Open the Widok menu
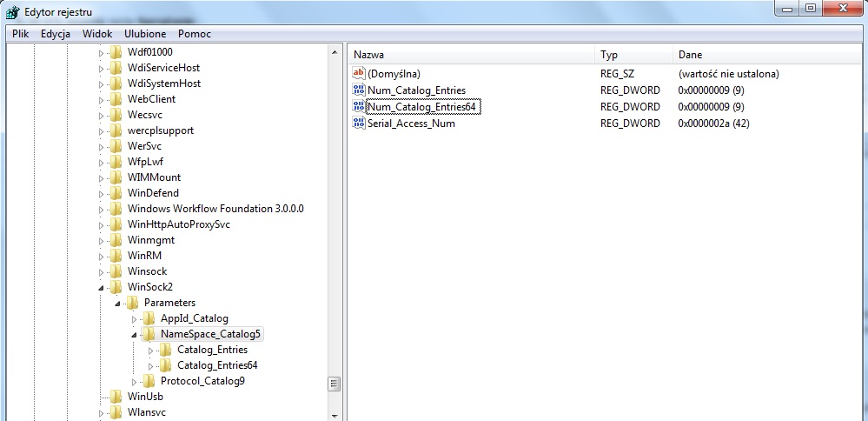This screenshot has width=868, height=421. (x=96, y=34)
